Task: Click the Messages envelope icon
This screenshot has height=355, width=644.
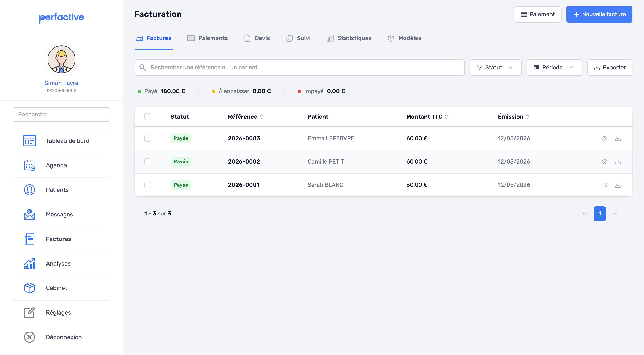Action: point(29,214)
